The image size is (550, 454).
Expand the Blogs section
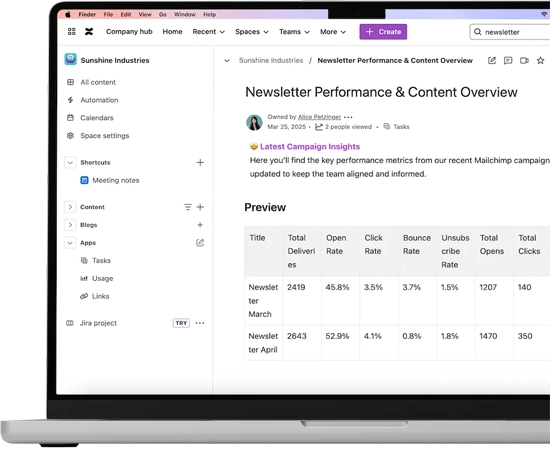pos(70,225)
